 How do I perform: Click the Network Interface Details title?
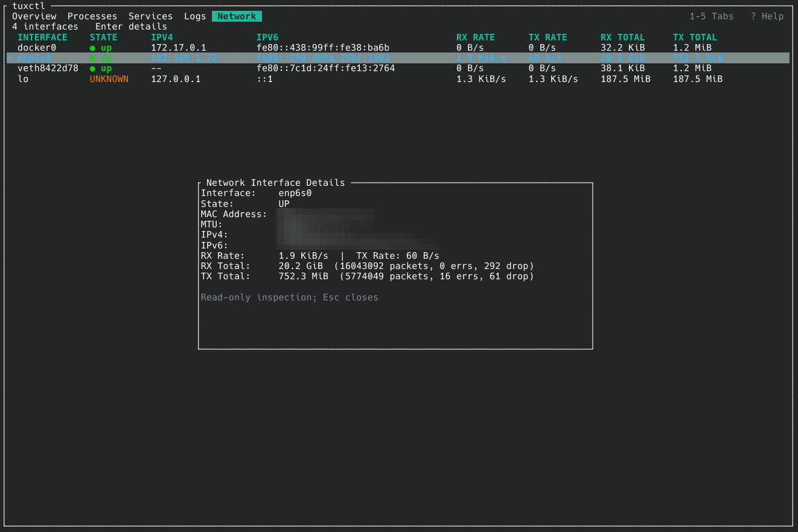pyautogui.click(x=276, y=183)
